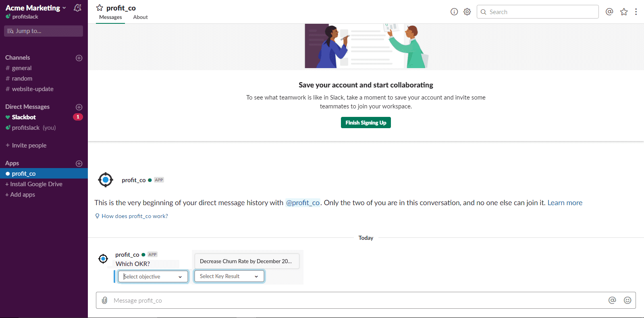This screenshot has height=318, width=644.
Task: Click profit_co avatar beside Which OKR message
Action: pos(103,258)
